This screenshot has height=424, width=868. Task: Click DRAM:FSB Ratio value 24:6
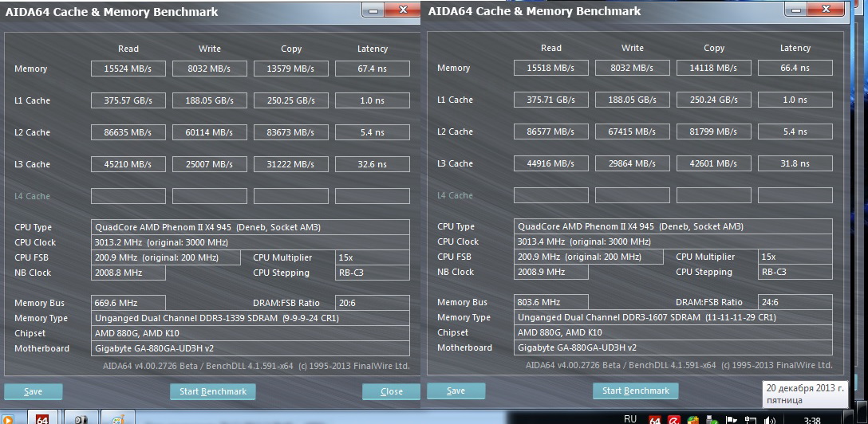pyautogui.click(x=795, y=302)
